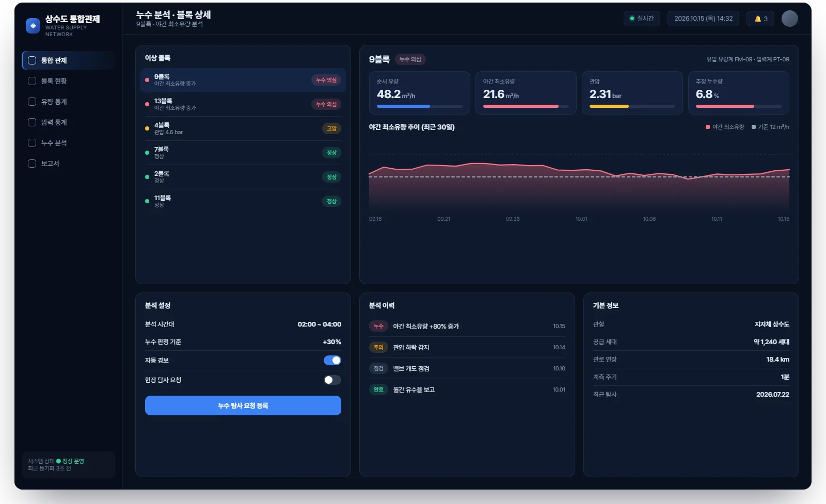
Task: Select 4블록 high pressure row
Action: tap(243, 128)
